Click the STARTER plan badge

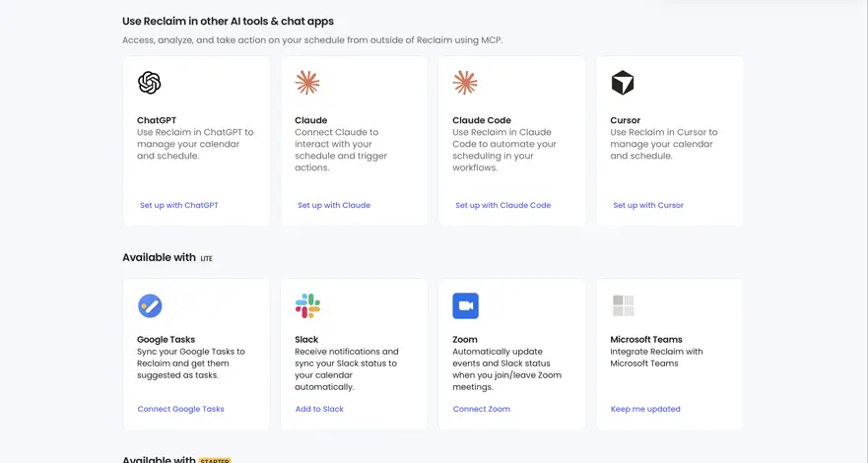coord(215,460)
